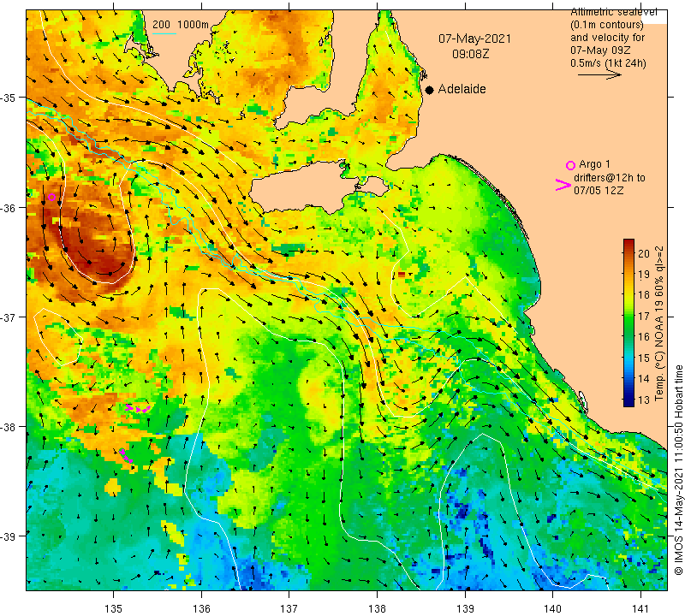This screenshot has height=616, width=685.
Task: Click the velocity scale arrow in legend
Action: [599, 75]
